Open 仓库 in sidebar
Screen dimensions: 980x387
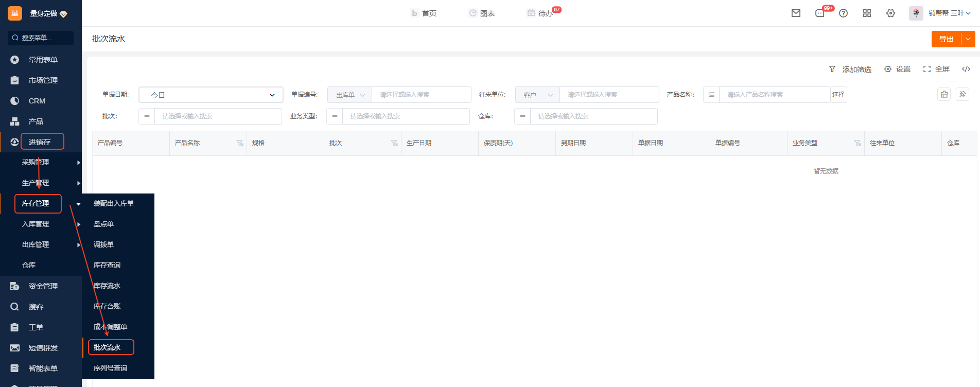coord(29,265)
